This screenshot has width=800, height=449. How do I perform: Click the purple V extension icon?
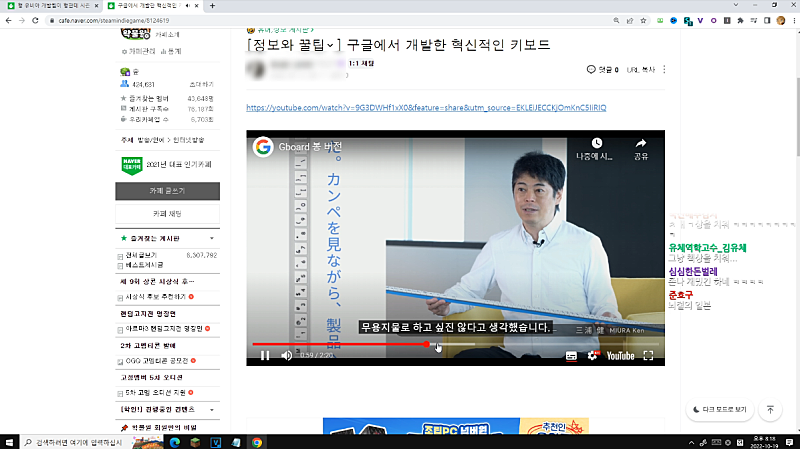(x=701, y=20)
